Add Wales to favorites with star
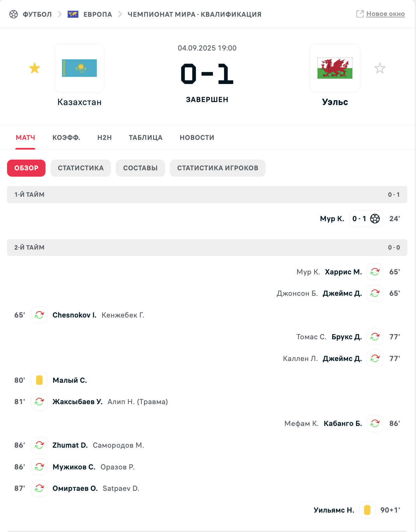Image resolution: width=416 pixels, height=532 pixels. pyautogui.click(x=380, y=68)
